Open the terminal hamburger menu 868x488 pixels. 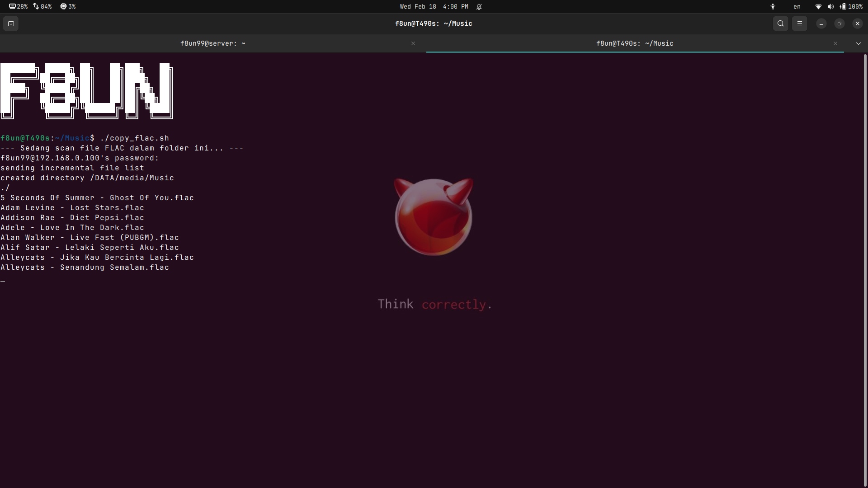click(799, 23)
